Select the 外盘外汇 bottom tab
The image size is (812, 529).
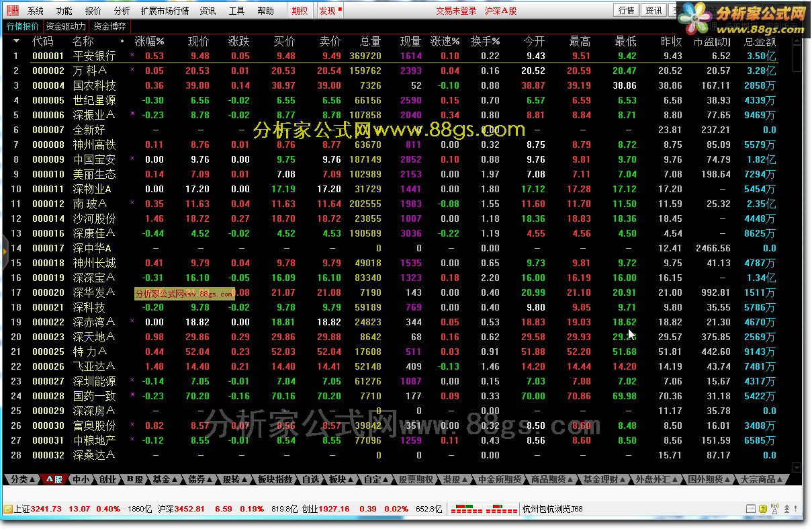tap(656, 479)
